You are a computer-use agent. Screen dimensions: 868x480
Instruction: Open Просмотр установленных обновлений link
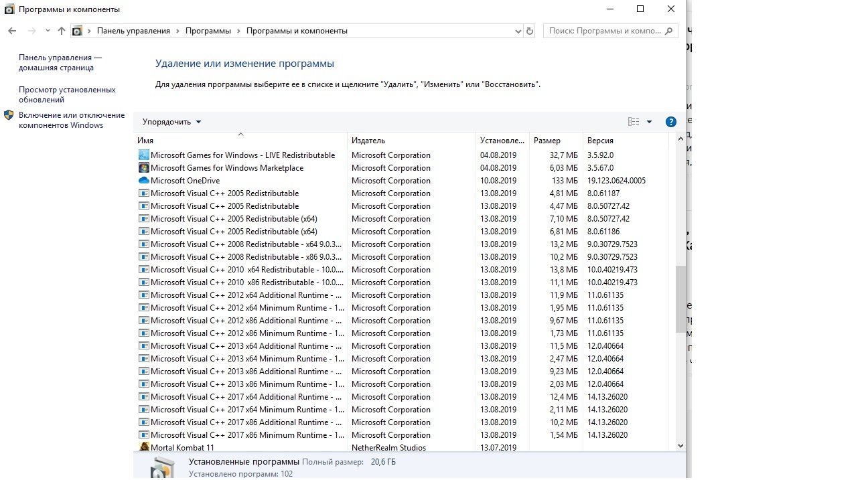click(x=66, y=94)
